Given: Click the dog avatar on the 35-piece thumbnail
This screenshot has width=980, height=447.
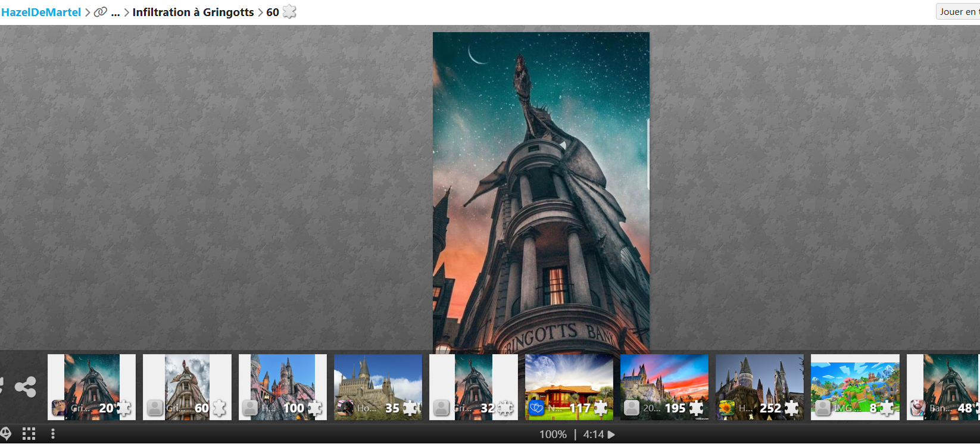Looking at the screenshot, I should pos(345,408).
